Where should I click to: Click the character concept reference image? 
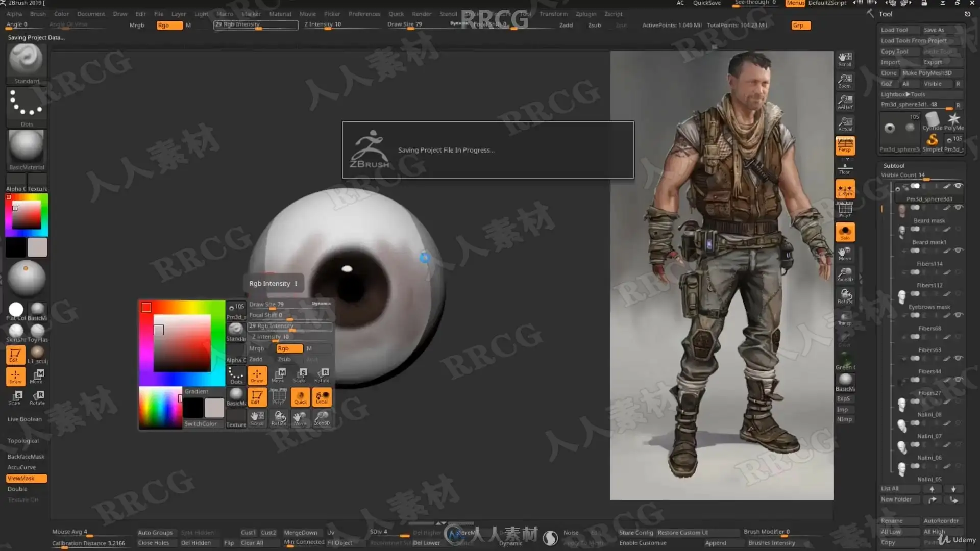[721, 275]
